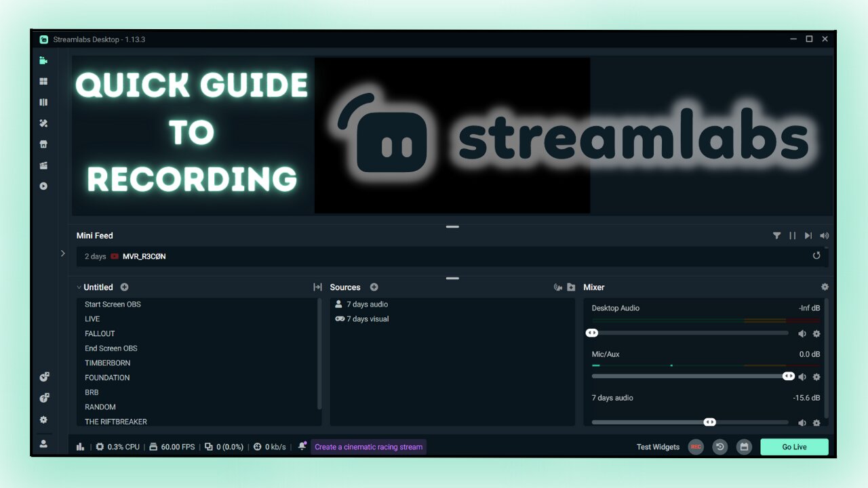
Task: Open the notifications bell
Action: [302, 446]
